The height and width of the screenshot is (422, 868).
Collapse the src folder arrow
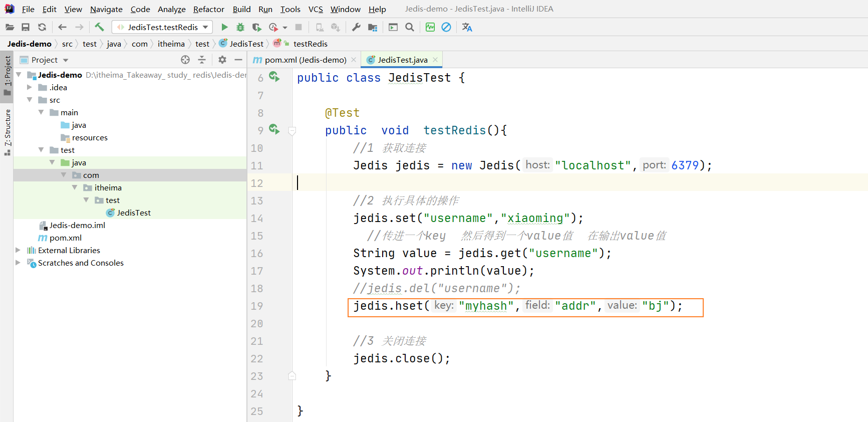click(x=30, y=100)
